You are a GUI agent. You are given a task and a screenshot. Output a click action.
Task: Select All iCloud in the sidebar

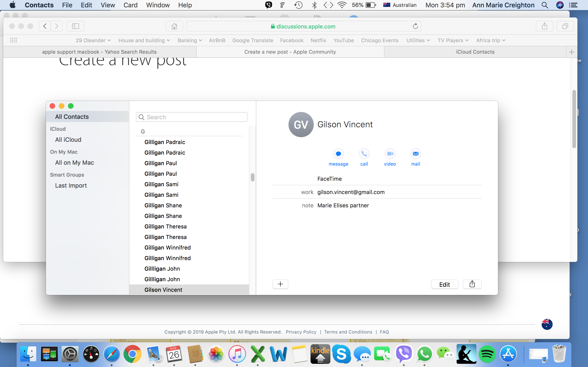[68, 139]
